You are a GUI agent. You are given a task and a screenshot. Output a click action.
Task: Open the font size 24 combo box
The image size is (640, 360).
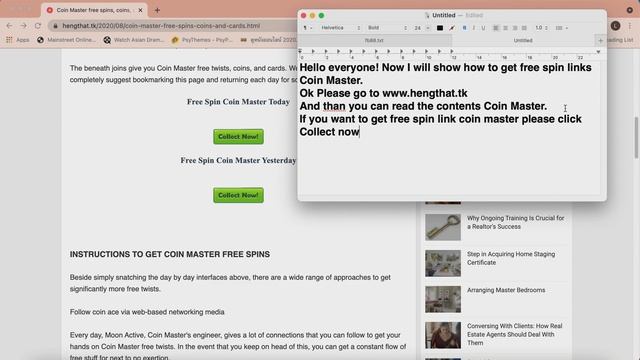pyautogui.click(x=422, y=28)
